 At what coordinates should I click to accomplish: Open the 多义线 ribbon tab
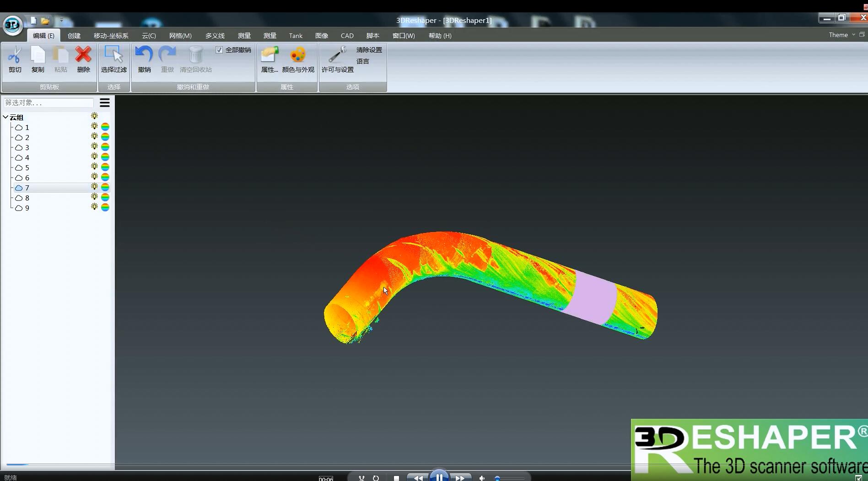click(215, 36)
